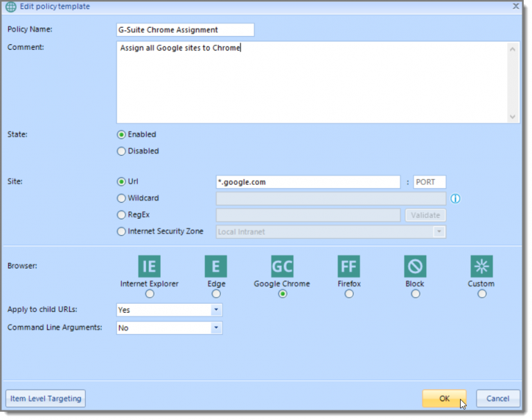Select the Custom browser icon
Image resolution: width=532 pixels, height=420 pixels.
pos(481,266)
